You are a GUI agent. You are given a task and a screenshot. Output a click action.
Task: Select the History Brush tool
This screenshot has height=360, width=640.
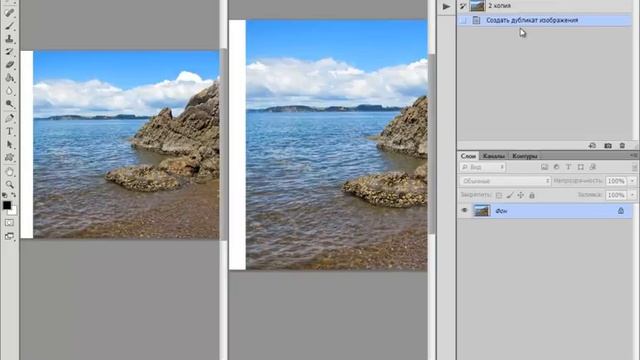tap(9, 51)
